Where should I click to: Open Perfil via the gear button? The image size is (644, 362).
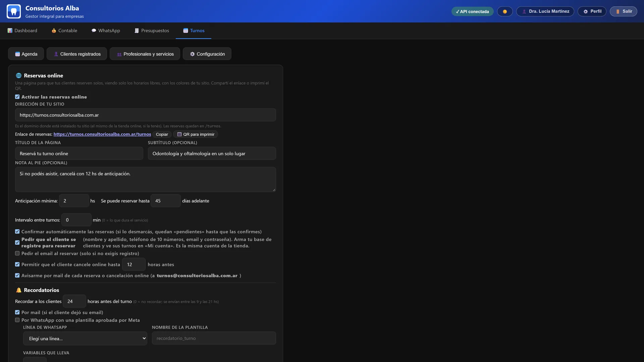click(x=592, y=11)
